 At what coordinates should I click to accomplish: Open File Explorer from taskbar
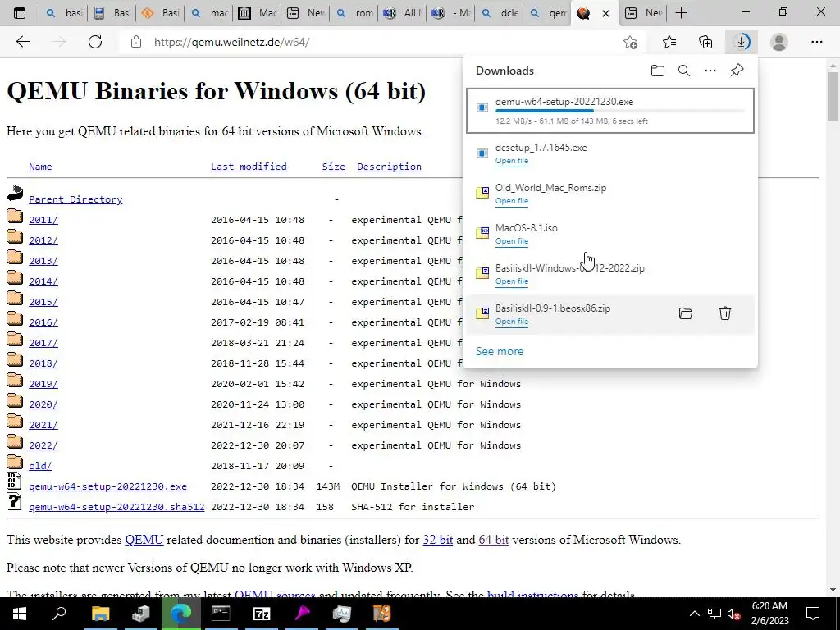click(100, 614)
